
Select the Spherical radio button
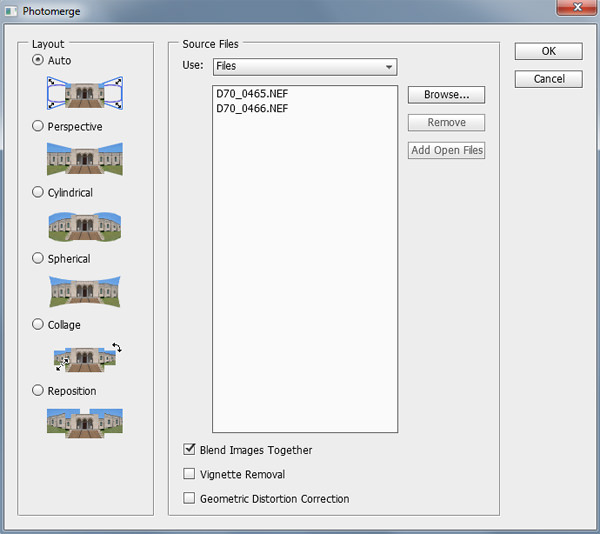pos(38,259)
